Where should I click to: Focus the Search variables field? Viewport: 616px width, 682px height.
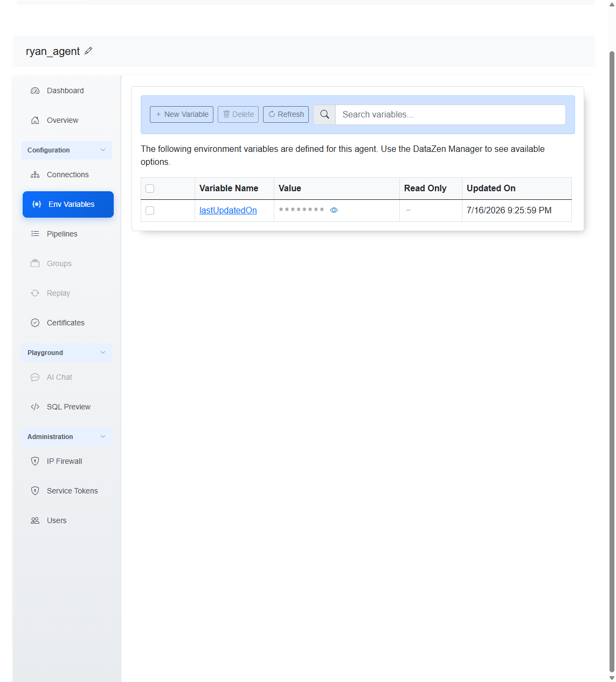coord(451,114)
